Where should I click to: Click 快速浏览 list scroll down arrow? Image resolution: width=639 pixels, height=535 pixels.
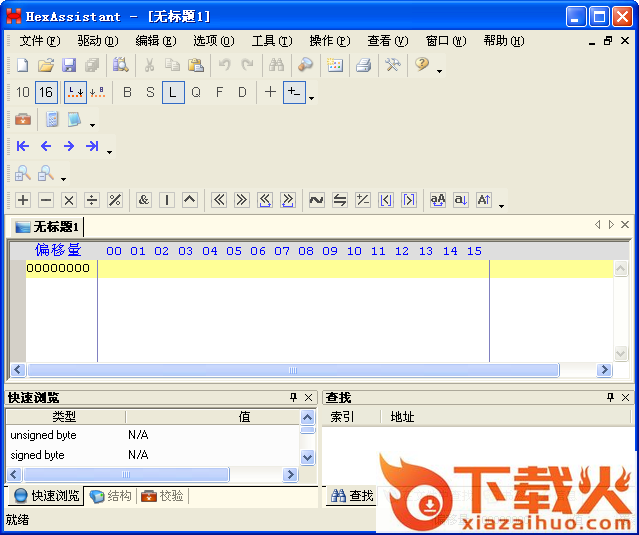307,457
